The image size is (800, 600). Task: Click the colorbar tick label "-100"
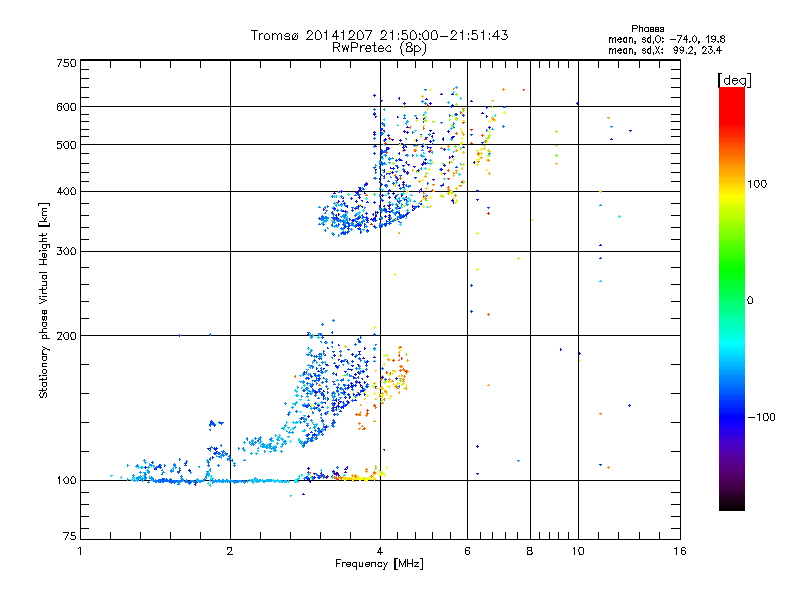point(762,417)
